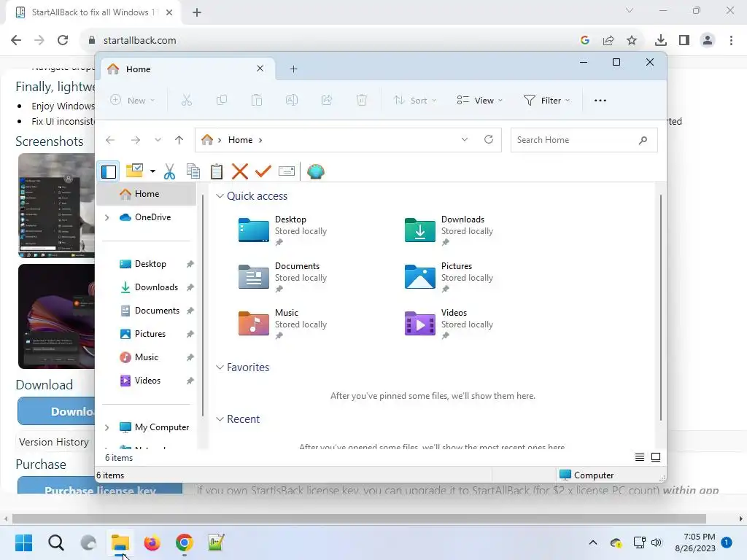Click the Rename icon in the command bar

point(292,101)
